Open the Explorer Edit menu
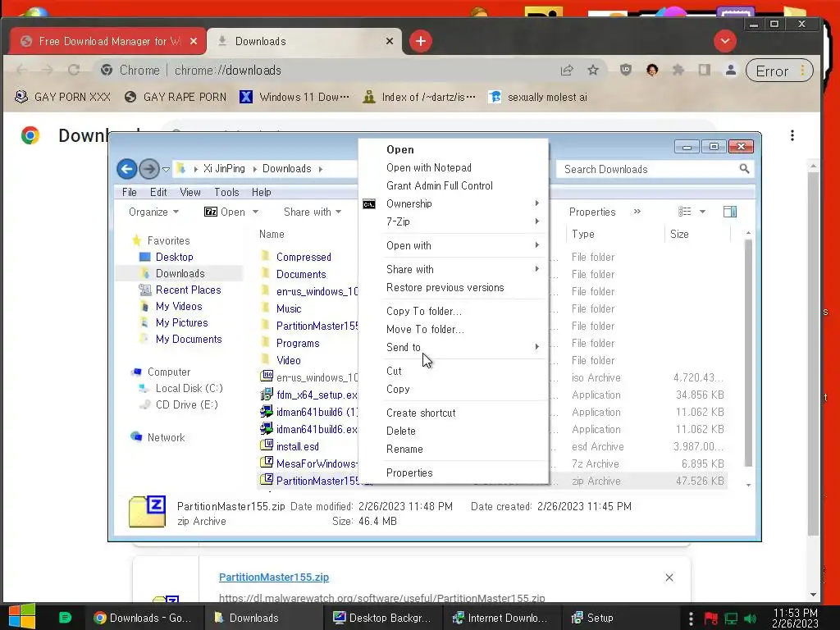Image resolution: width=840 pixels, height=630 pixels. pyautogui.click(x=158, y=192)
